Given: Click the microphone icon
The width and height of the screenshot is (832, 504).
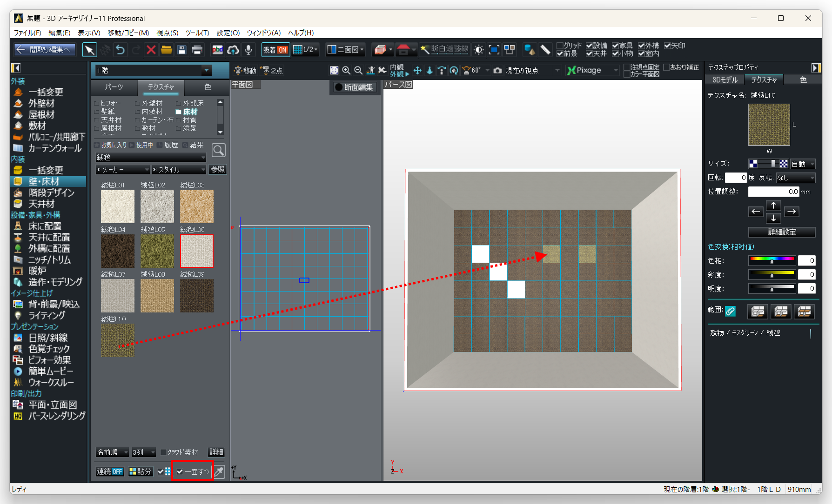Looking at the screenshot, I should coord(248,50).
